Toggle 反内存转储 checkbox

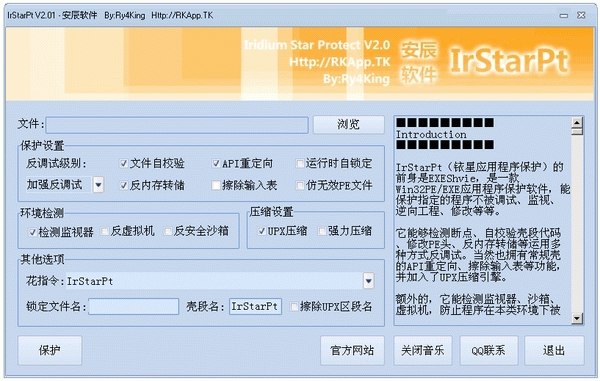coord(124,186)
